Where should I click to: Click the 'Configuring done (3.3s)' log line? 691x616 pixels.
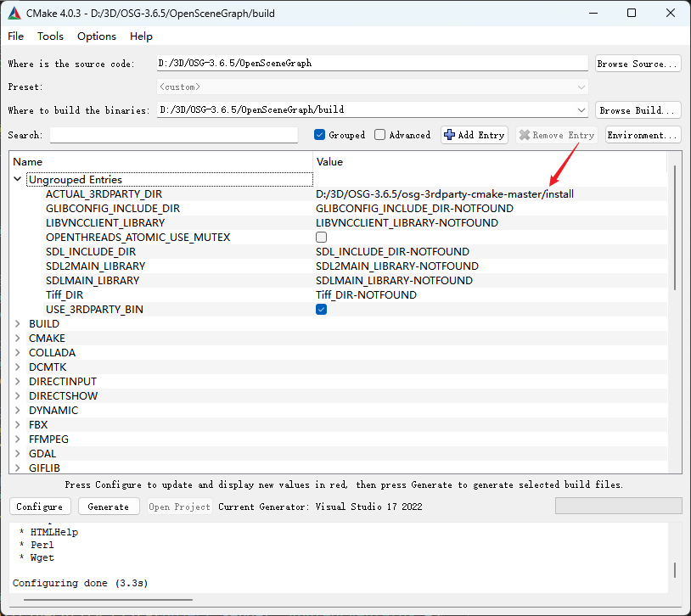[x=80, y=583]
